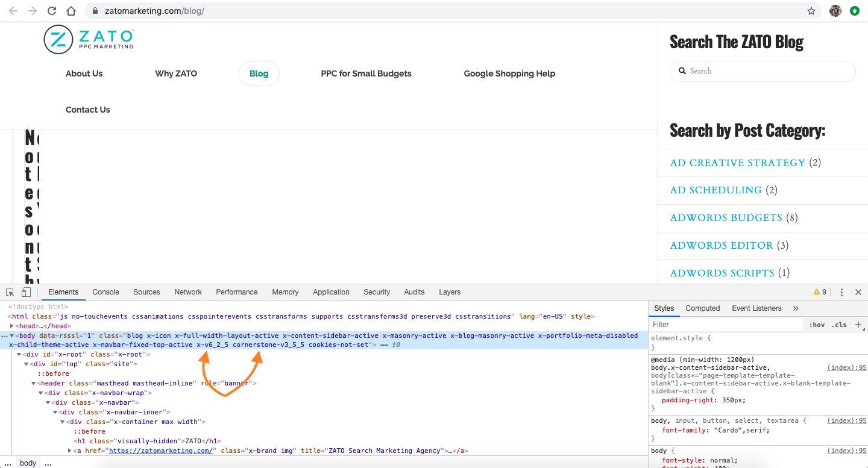Click the ZATO blog Search field
This screenshot has width=868, height=468.
(x=763, y=71)
